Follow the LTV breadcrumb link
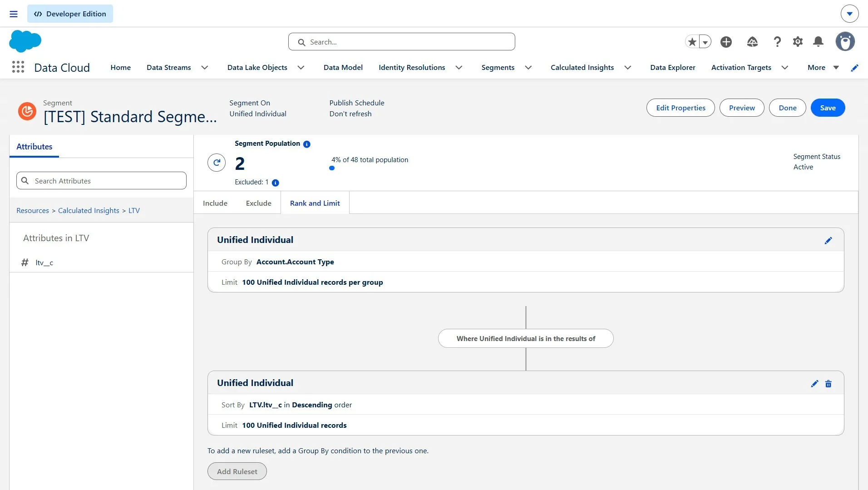The height and width of the screenshot is (490, 868). (134, 211)
